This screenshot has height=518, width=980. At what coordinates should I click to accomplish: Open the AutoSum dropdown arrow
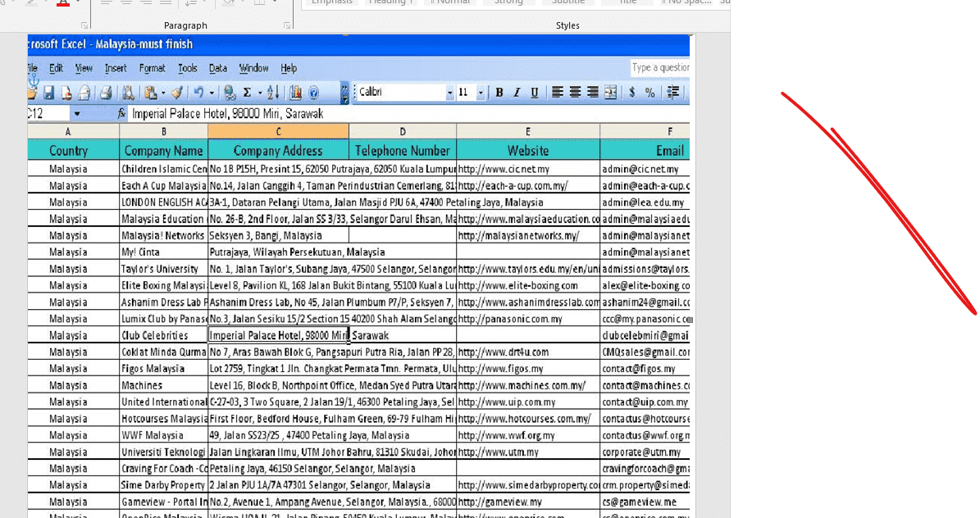point(260,93)
